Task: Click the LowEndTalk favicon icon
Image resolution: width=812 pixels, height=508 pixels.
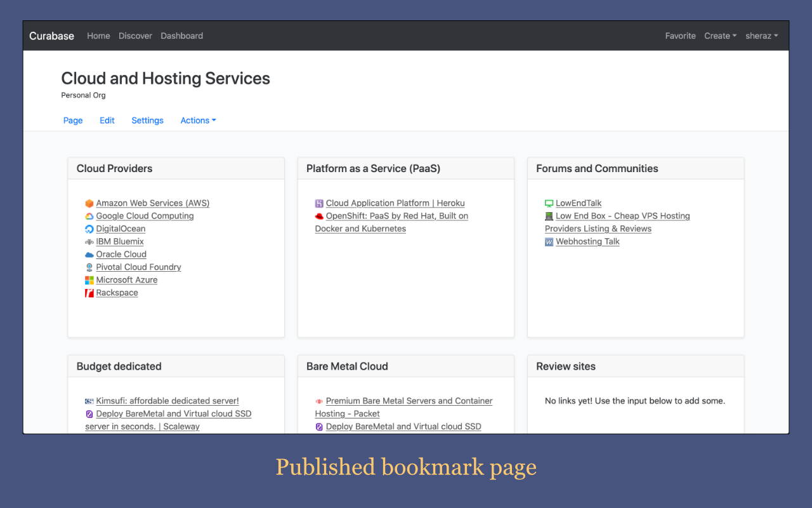Action: (549, 204)
